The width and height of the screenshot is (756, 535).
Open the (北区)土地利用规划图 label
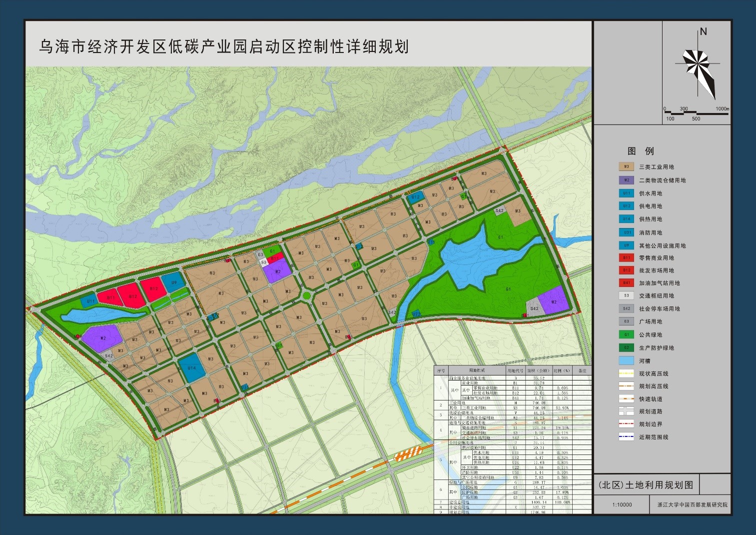645,484
